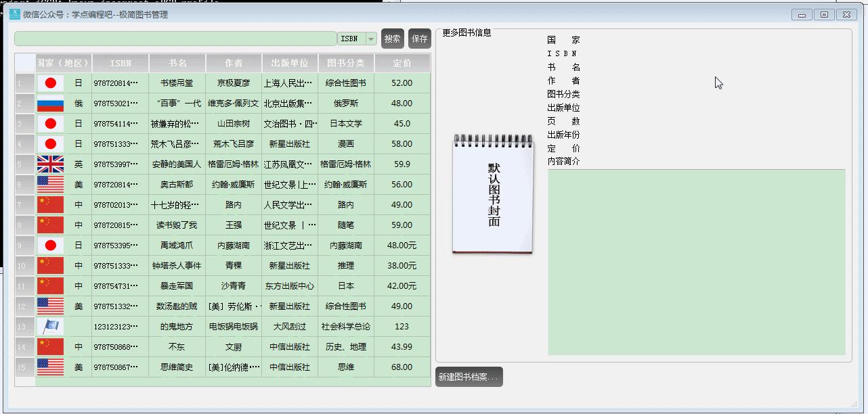This screenshot has width=868, height=414.
Task: Select the UK flag icon for 安静的美国人
Action: pos(50,164)
